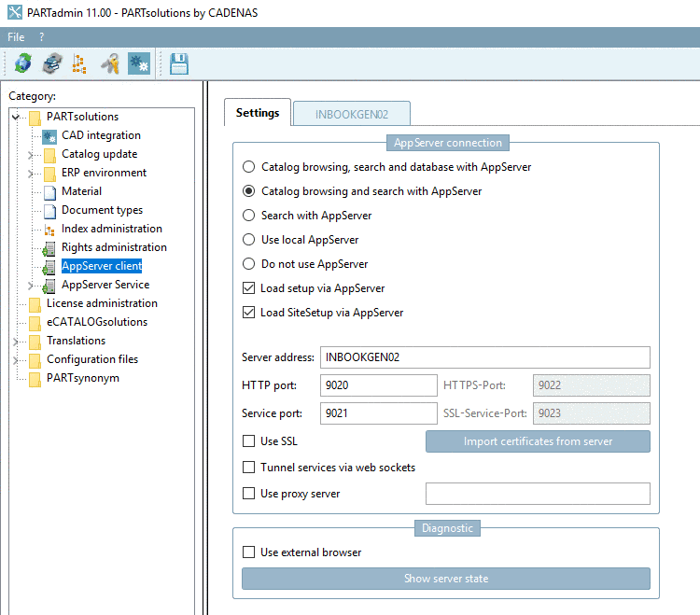The width and height of the screenshot is (700, 615).
Task: Click the PARTadmin app icon in title bar
Action: click(15, 12)
